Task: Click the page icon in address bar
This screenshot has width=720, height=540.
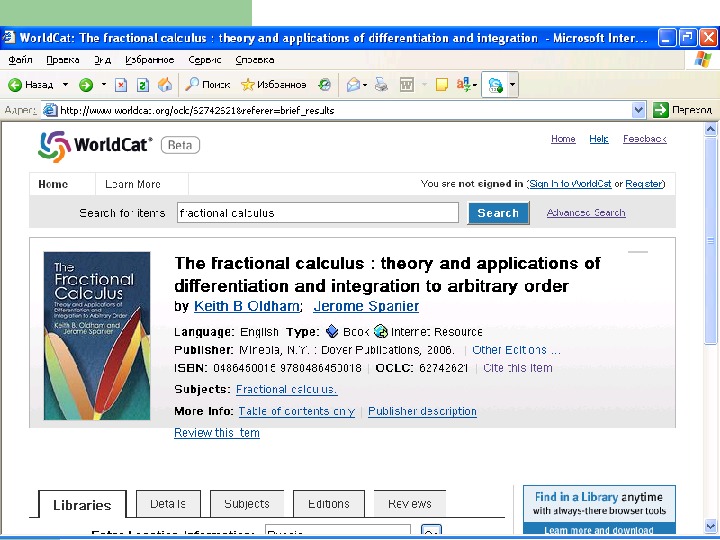Action: coord(50,110)
